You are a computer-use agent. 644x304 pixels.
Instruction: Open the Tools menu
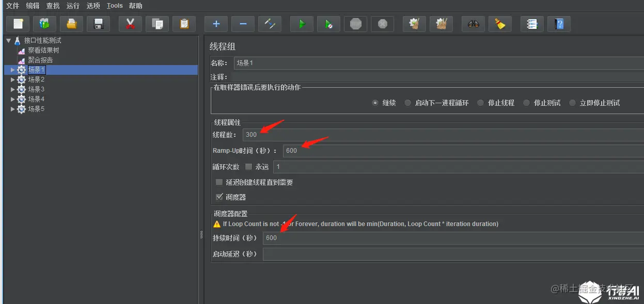point(115,6)
